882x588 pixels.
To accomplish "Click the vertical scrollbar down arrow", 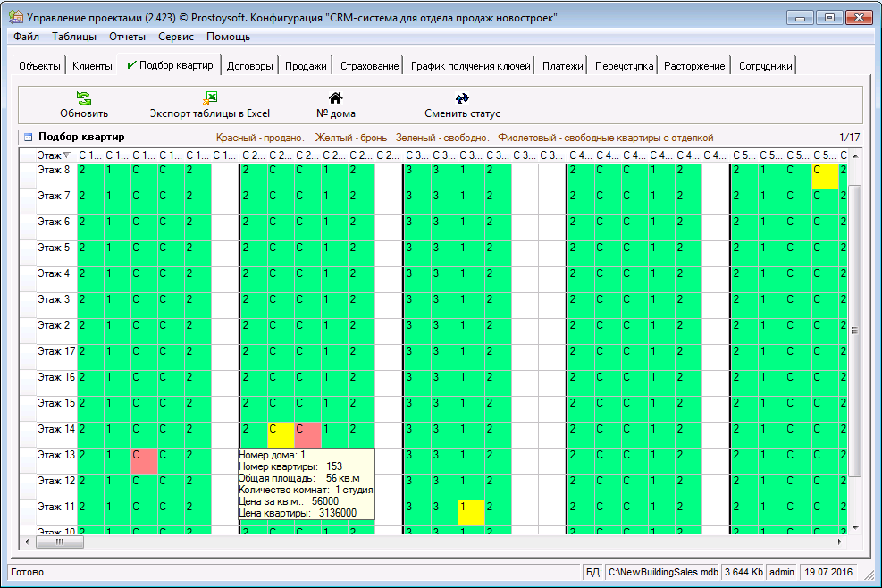I will point(854,528).
